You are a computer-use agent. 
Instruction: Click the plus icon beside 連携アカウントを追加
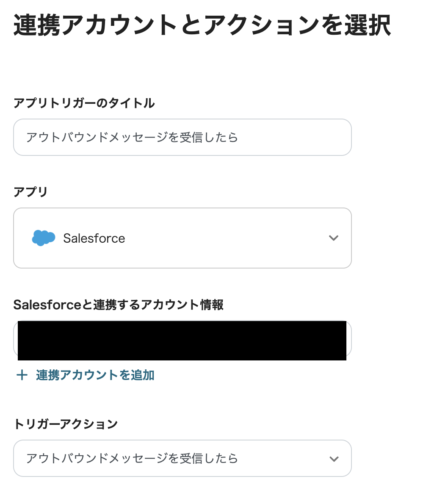coord(22,375)
